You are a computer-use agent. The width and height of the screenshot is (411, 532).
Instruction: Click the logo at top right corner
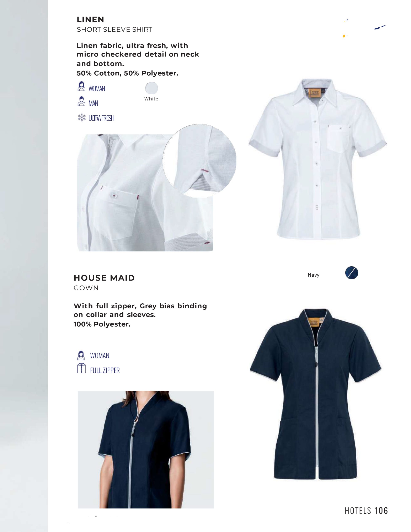tap(364, 28)
